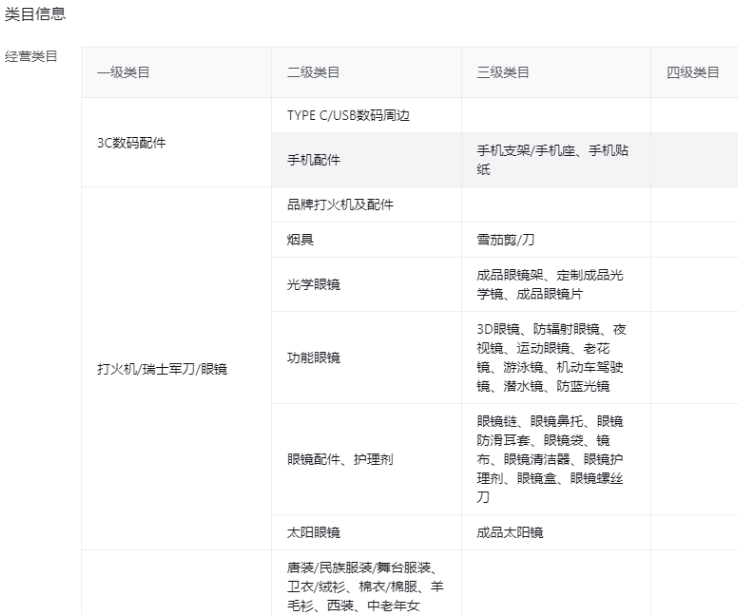738x615 pixels.
Task: Select the 二级类目 column header
Action: tap(313, 72)
